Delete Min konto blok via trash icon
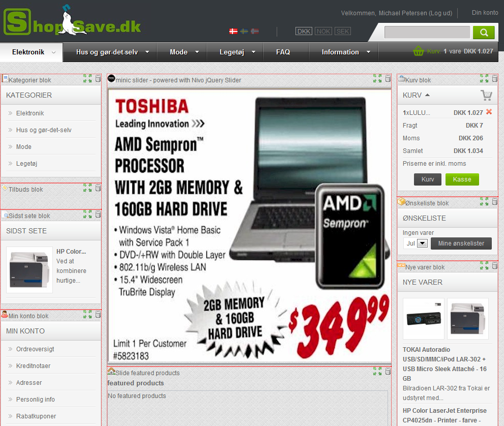Screen dimensions: 504x426 point(98,314)
